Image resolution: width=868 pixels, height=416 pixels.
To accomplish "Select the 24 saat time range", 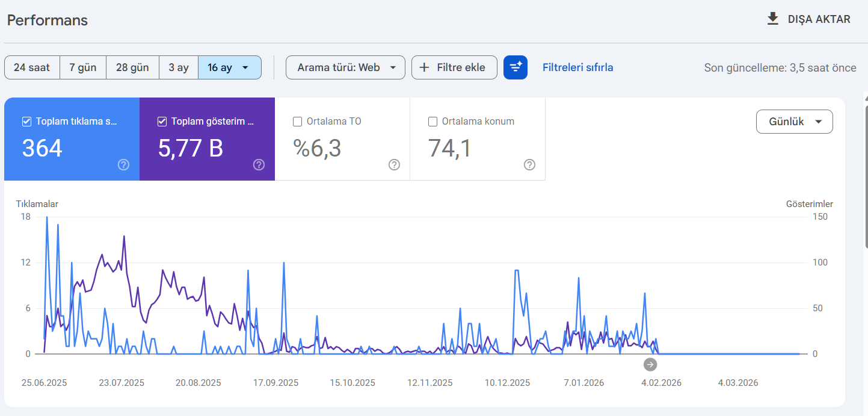I will pos(32,67).
